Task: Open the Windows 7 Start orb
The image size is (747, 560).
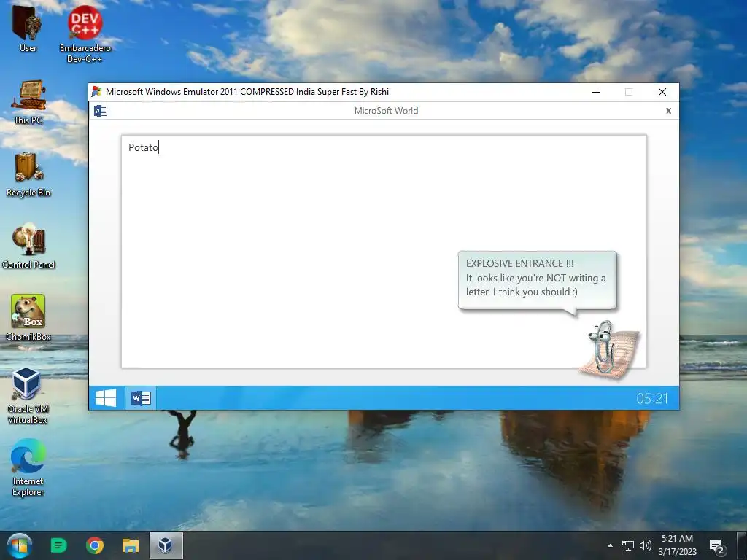Action: pos(20,545)
